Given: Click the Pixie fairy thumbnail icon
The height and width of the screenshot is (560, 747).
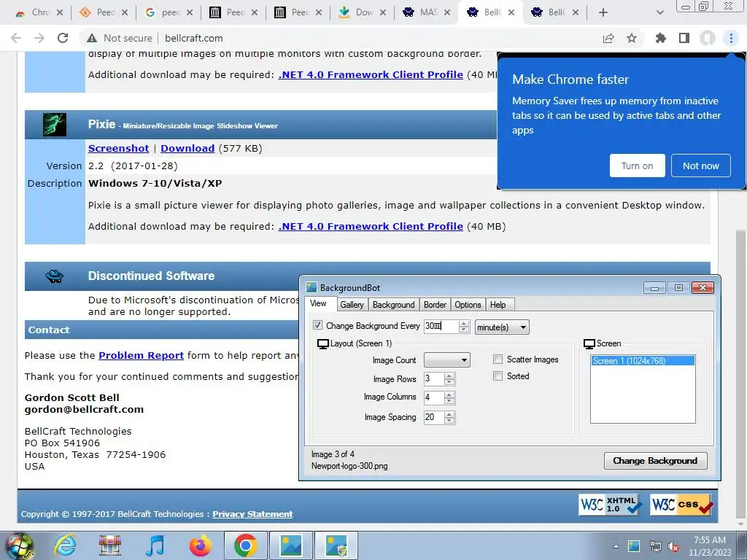Looking at the screenshot, I should click(x=55, y=125).
